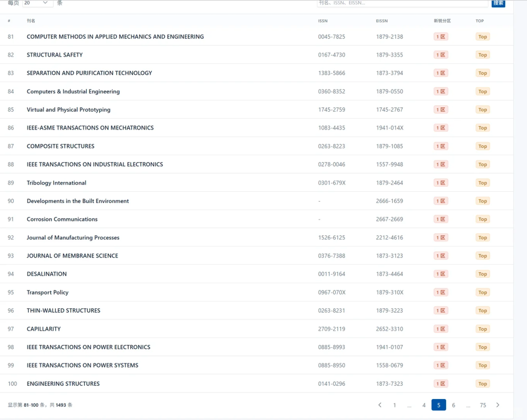
Task: Click ISSN 0141-0296 cell
Action: [332, 384]
